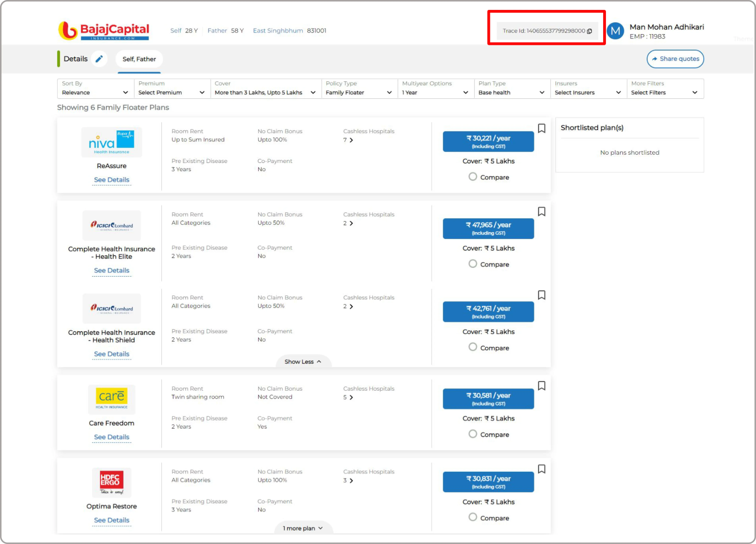Screen dimensions: 756x544
Task: Click the Details section label
Action: [x=75, y=59]
